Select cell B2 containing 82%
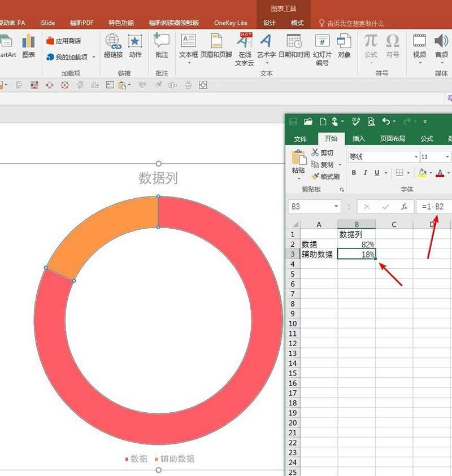Viewport: 452px width, 476px height. pyautogui.click(x=357, y=244)
